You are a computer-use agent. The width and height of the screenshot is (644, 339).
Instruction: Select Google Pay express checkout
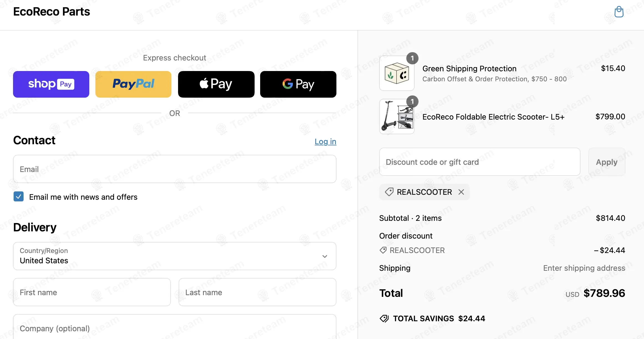point(298,84)
